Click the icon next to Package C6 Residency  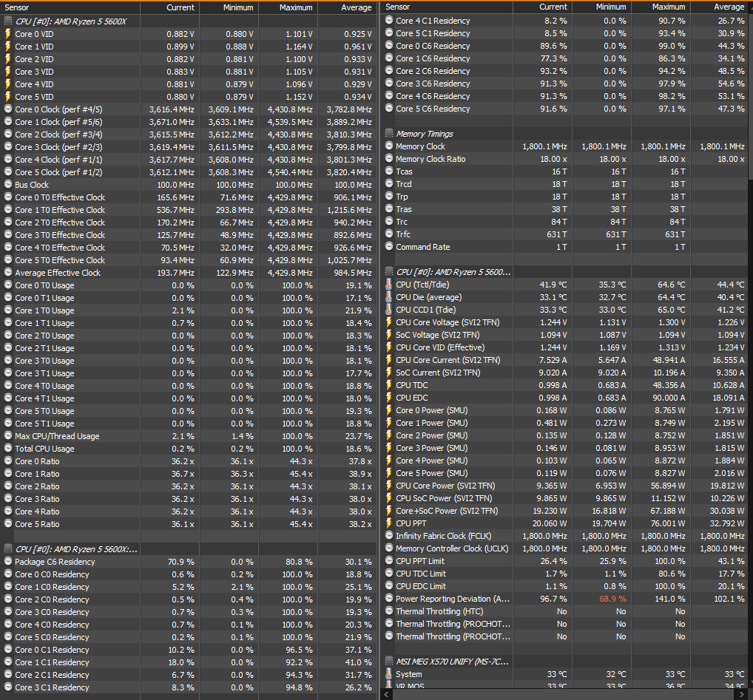pyautogui.click(x=7, y=561)
